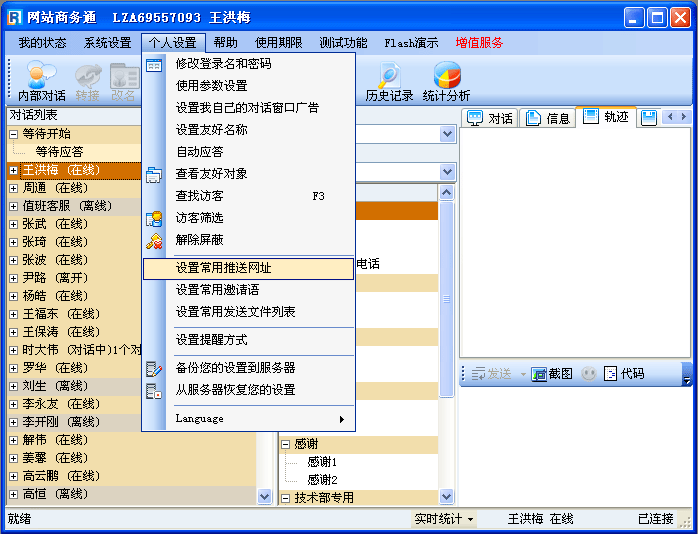Switch to the 信息 tab
Image resolution: width=698 pixels, height=534 pixels.
(547, 118)
